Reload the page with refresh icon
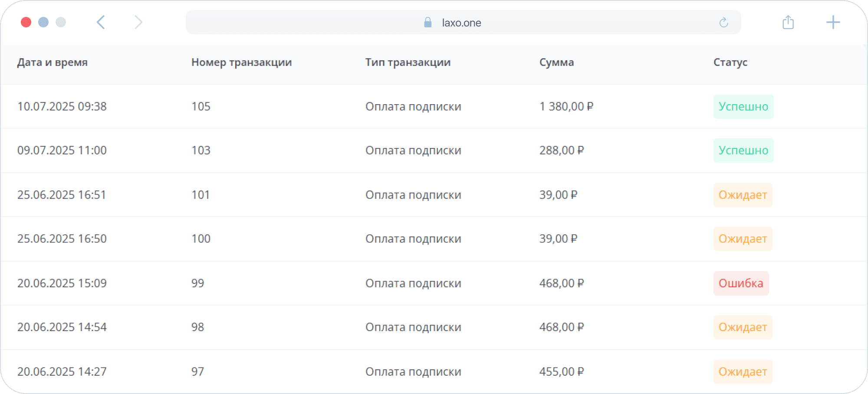 coord(723,23)
